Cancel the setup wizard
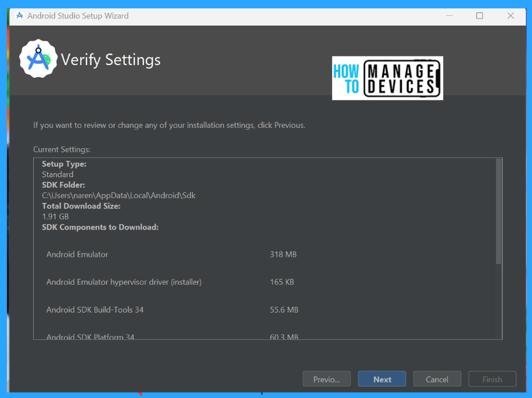 pyautogui.click(x=437, y=379)
